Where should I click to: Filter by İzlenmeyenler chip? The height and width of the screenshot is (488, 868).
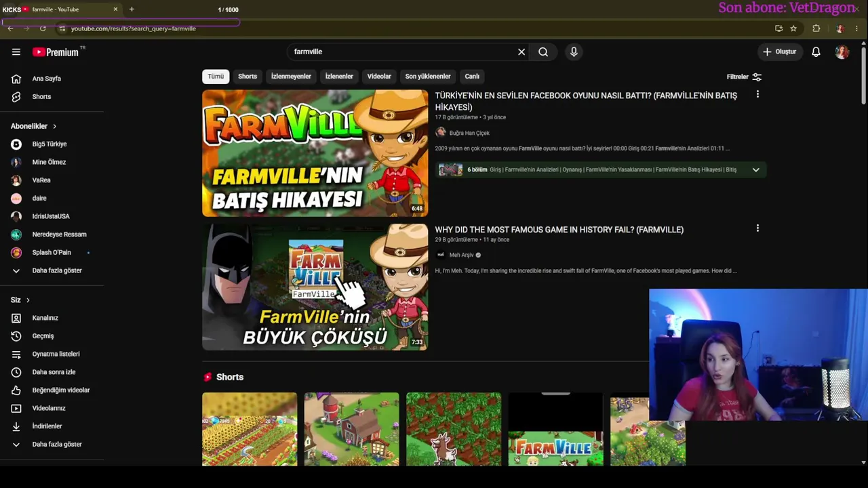291,77
